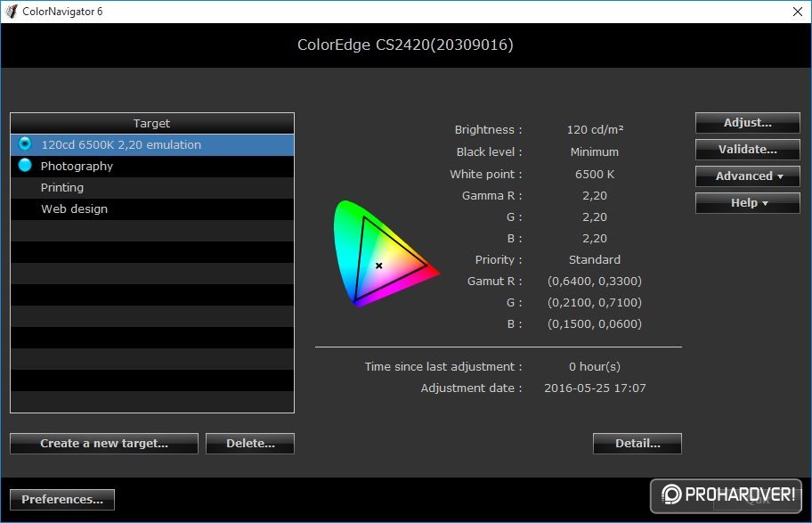Image resolution: width=812 pixels, height=523 pixels.
Task: Close the ColorNavigator window
Action: 798,12
